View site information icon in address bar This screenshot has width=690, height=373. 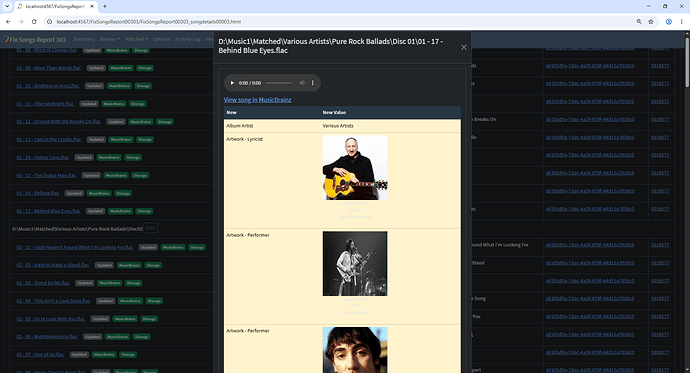pos(50,22)
